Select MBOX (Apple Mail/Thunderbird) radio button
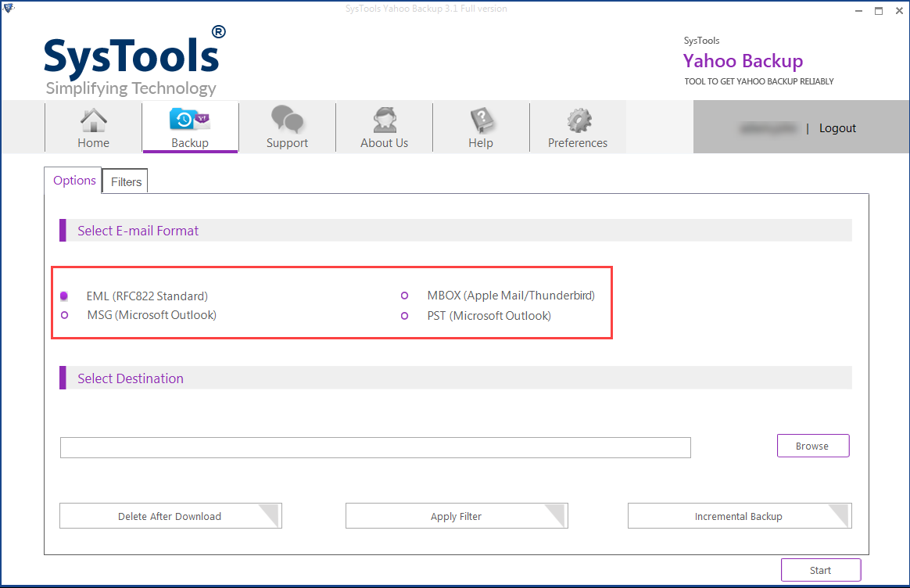 (x=404, y=296)
